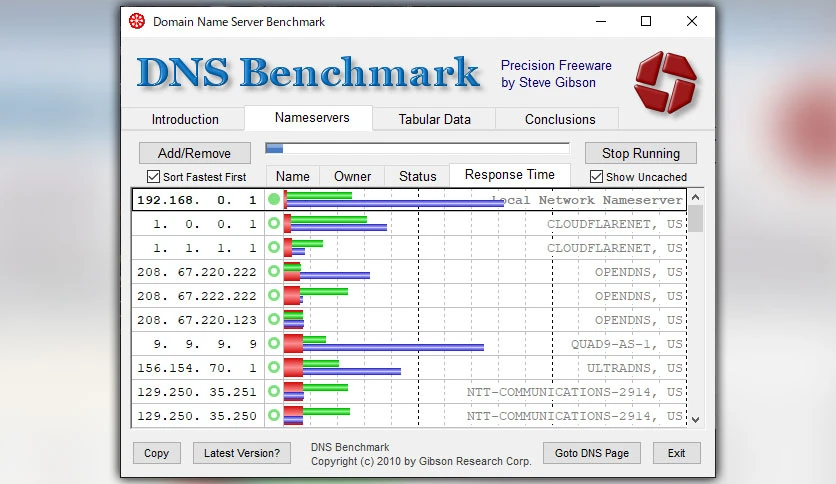Image resolution: width=836 pixels, height=484 pixels.
Task: Open the Tabular Data tab
Action: [x=435, y=119]
